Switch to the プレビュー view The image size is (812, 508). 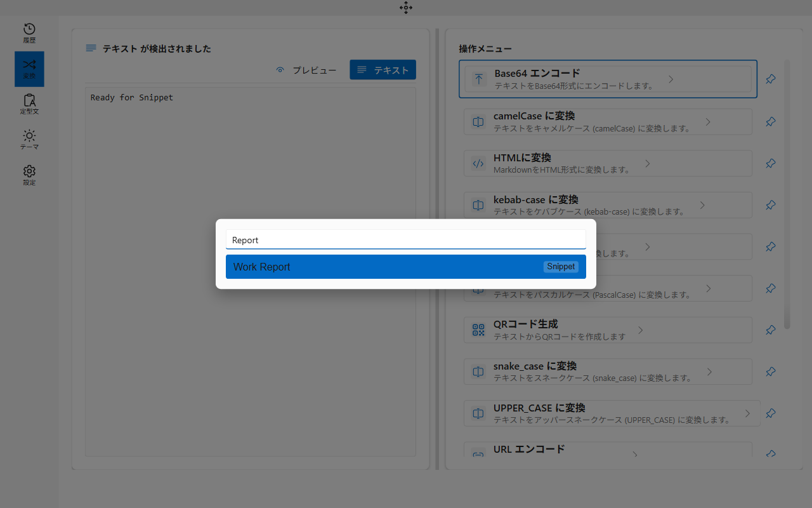tap(306, 70)
